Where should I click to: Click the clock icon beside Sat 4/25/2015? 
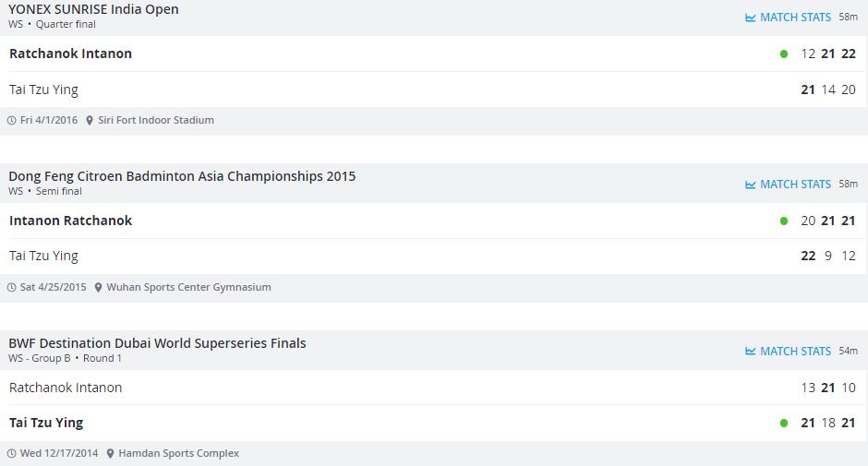[x=12, y=288]
